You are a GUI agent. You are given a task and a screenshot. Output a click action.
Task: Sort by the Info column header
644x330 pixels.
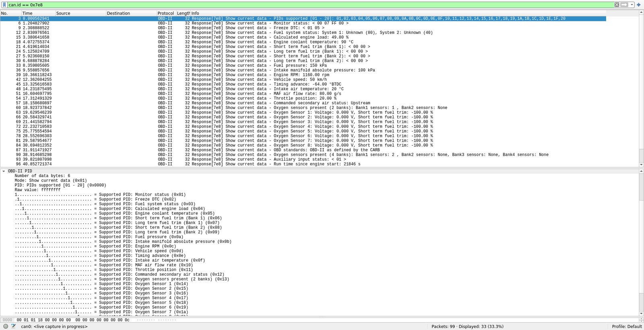415,13
